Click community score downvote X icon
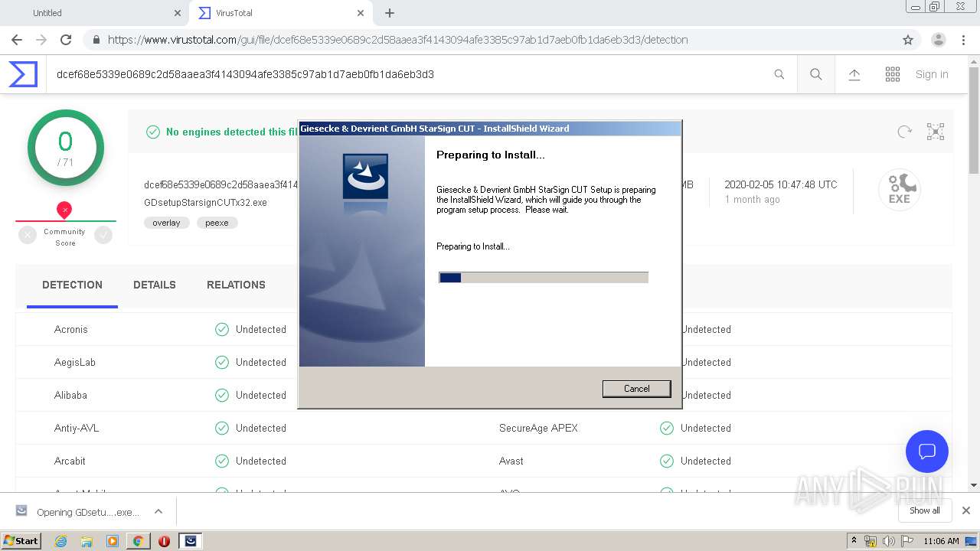Viewport: 980px width, 551px height. [28, 236]
